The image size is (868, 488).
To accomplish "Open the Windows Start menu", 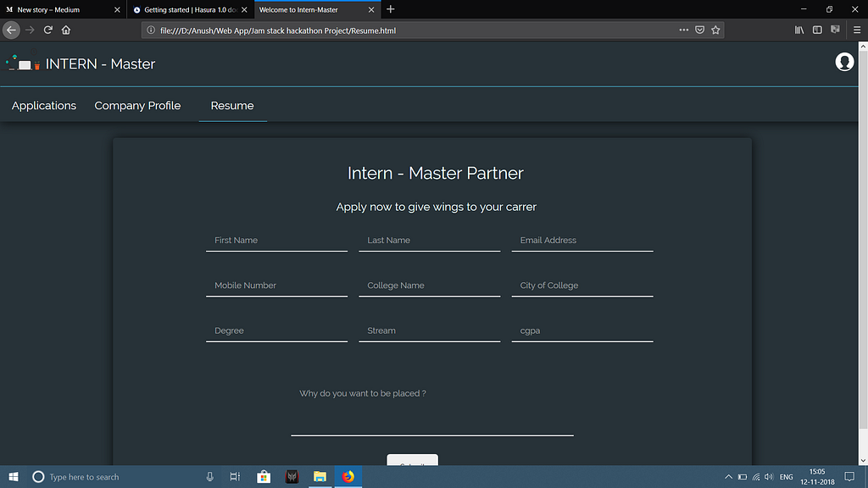I will click(14, 476).
